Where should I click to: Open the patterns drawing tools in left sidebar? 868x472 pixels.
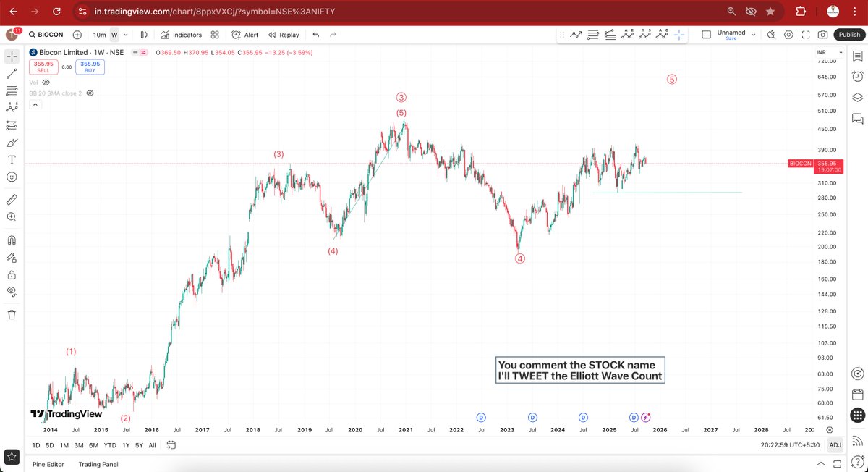tap(12, 108)
